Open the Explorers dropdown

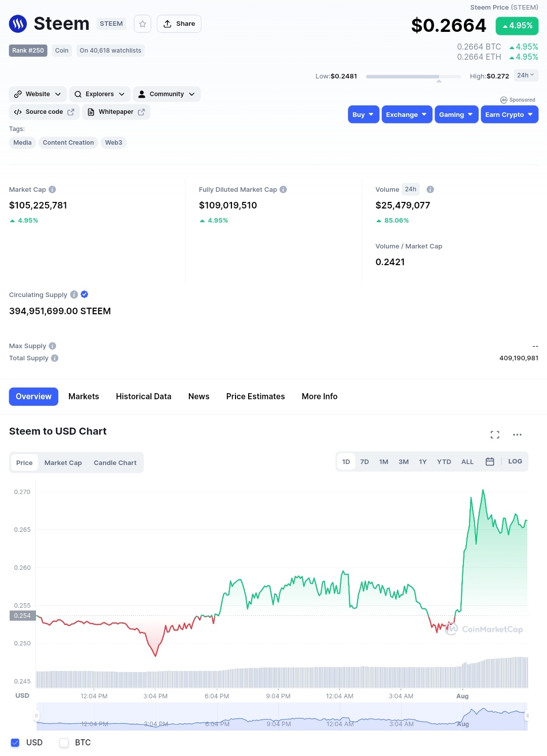coord(99,94)
